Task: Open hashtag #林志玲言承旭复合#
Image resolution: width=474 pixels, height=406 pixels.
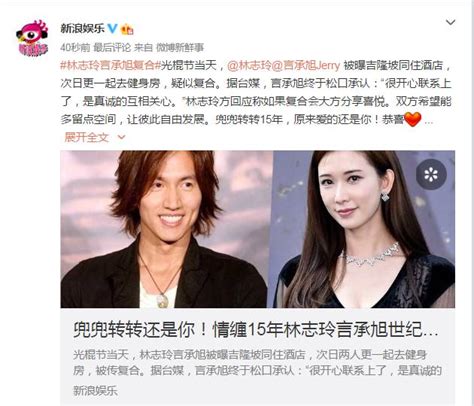Action: coord(107,65)
